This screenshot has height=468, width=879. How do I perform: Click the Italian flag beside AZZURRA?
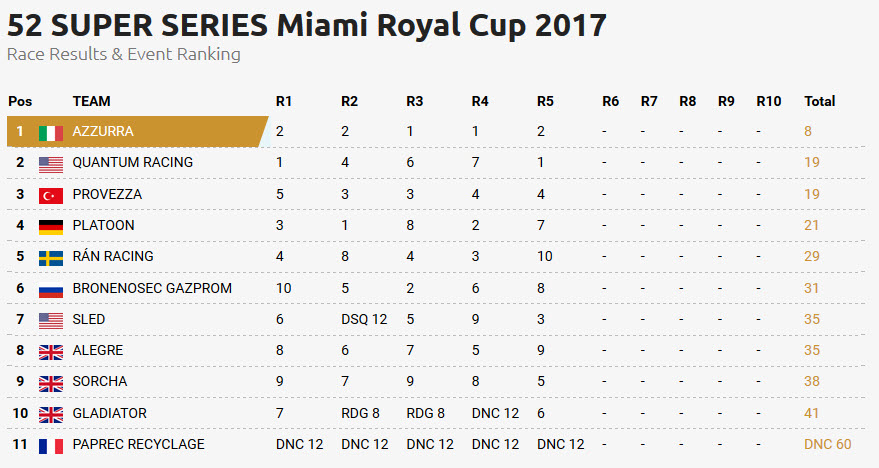click(51, 133)
